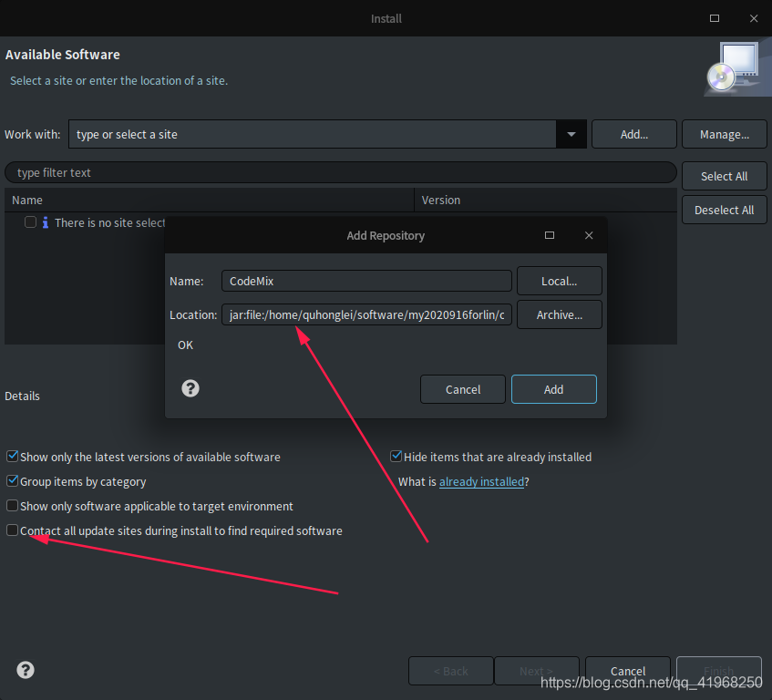Click the Version column header
The height and width of the screenshot is (700, 772).
point(440,200)
